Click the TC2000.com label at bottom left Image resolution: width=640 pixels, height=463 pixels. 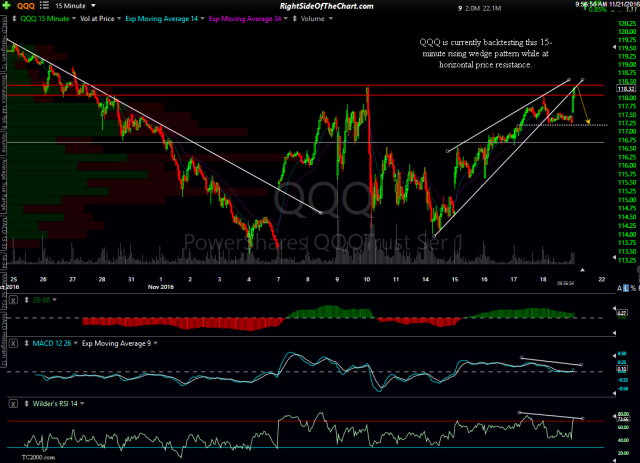coord(38,458)
